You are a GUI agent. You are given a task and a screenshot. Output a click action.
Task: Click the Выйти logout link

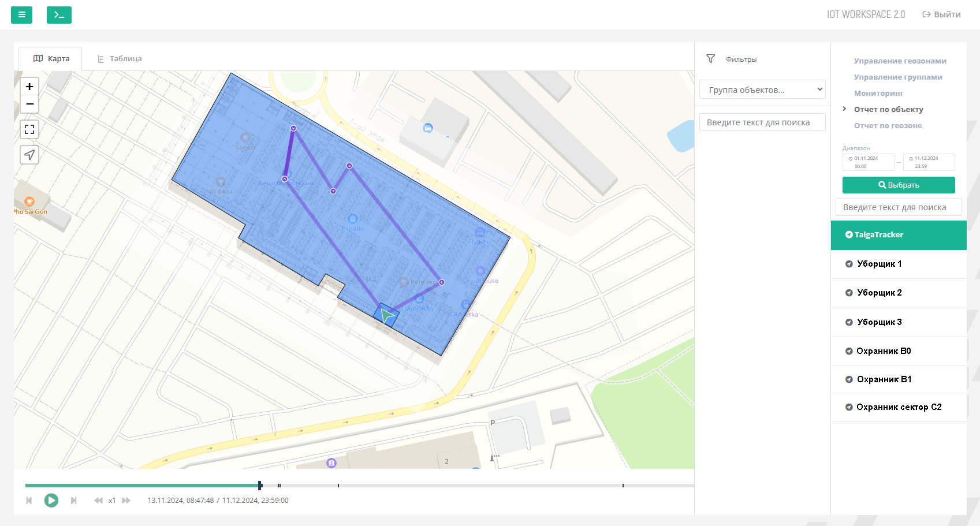tap(941, 14)
